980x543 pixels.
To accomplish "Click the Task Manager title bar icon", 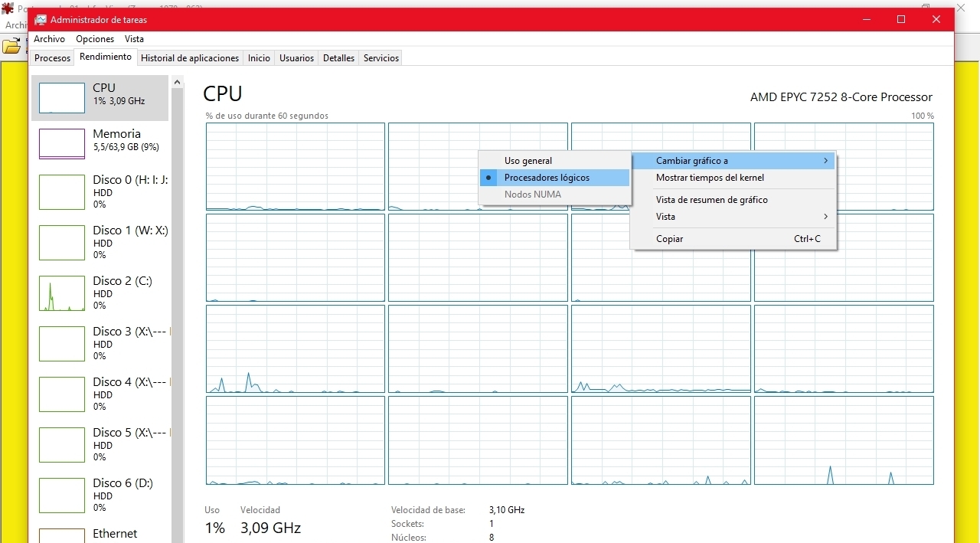I will tap(41, 20).
